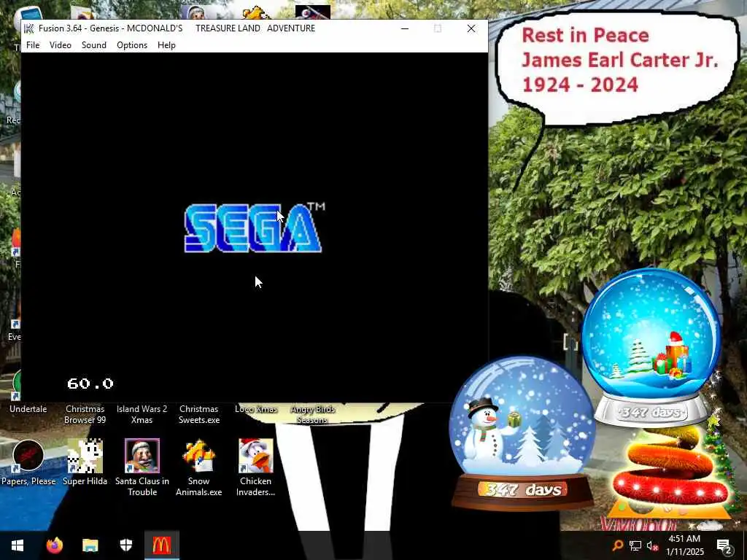The height and width of the screenshot is (560, 747).
Task: Click the magnifier search tray icon
Action: 617,545
